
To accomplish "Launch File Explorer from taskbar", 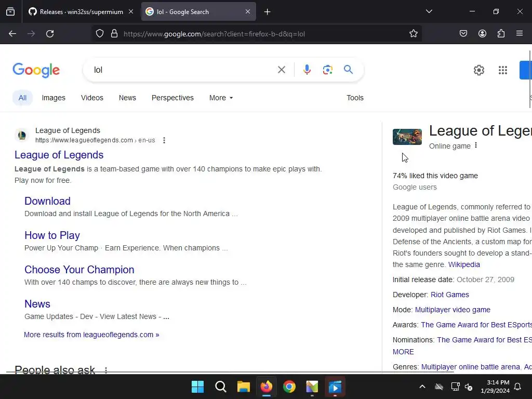I will pyautogui.click(x=244, y=387).
